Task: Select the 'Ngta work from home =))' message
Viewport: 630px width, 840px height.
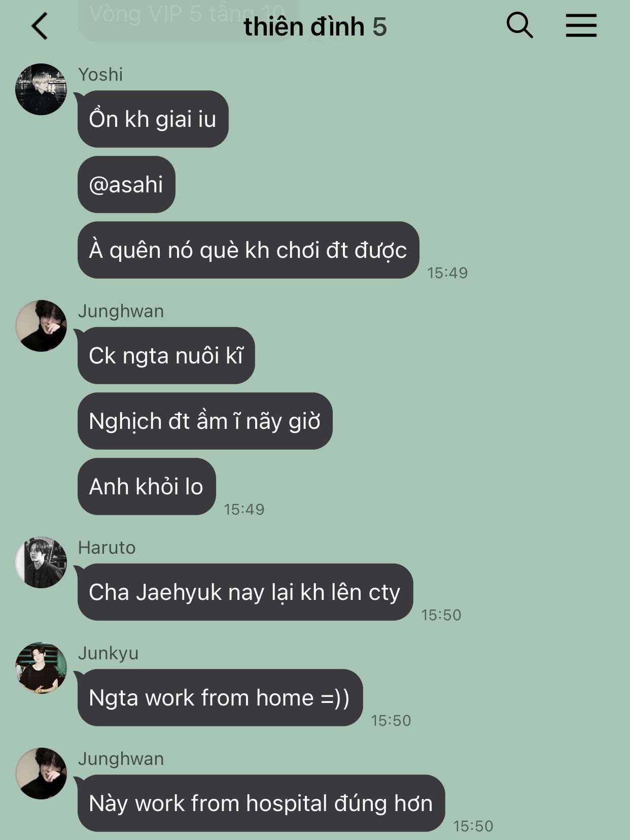Action: (220, 698)
